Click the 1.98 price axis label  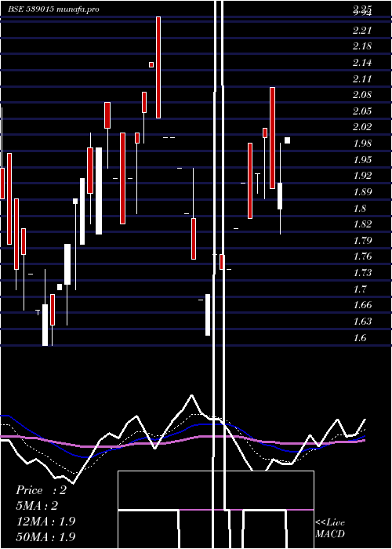click(362, 144)
